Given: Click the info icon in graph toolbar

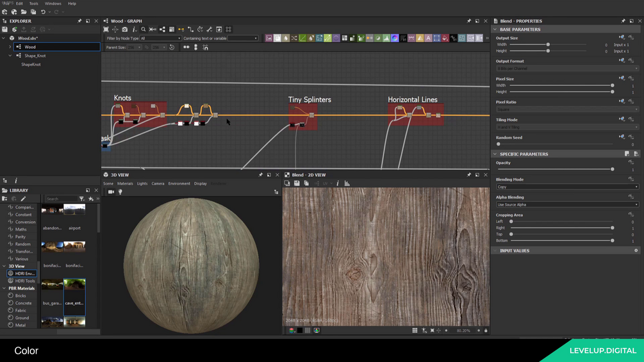Looking at the screenshot, I should tap(134, 29).
